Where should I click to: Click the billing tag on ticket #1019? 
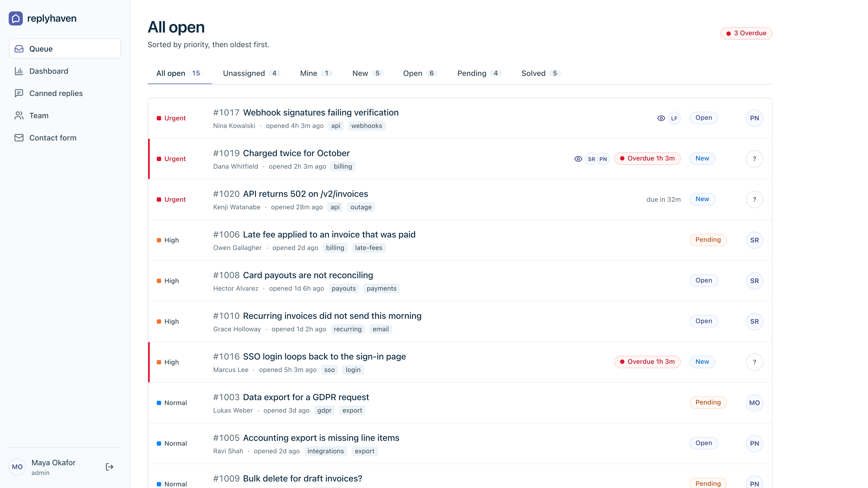point(343,167)
